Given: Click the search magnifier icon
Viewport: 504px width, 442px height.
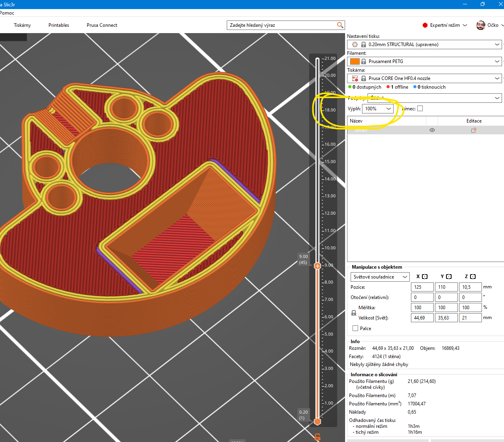Looking at the screenshot, I should coord(340,25).
